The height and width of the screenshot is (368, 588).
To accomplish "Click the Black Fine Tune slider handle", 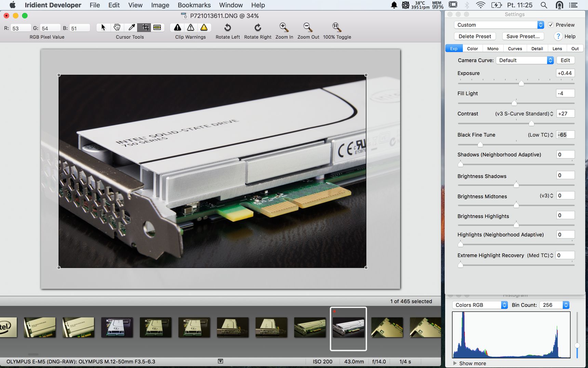I will 480,144.
